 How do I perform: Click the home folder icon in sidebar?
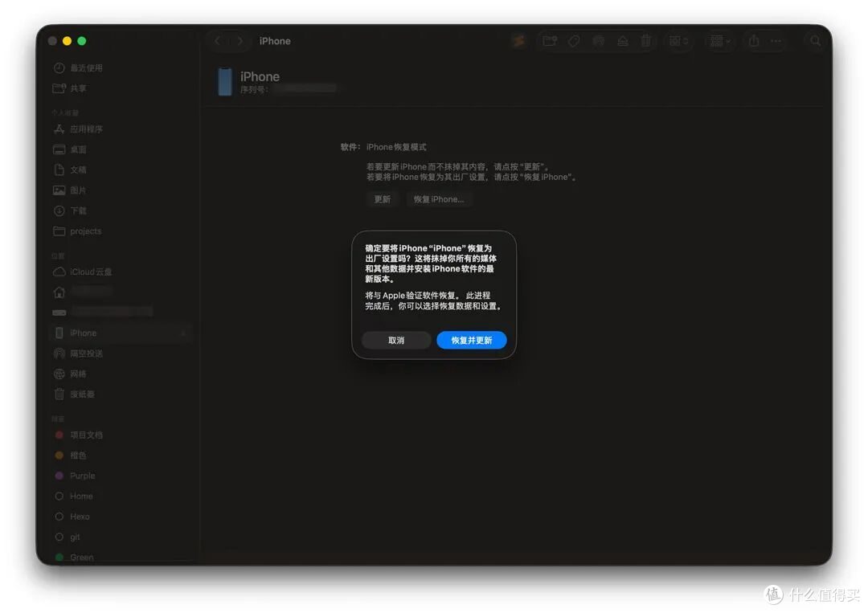tap(59, 292)
